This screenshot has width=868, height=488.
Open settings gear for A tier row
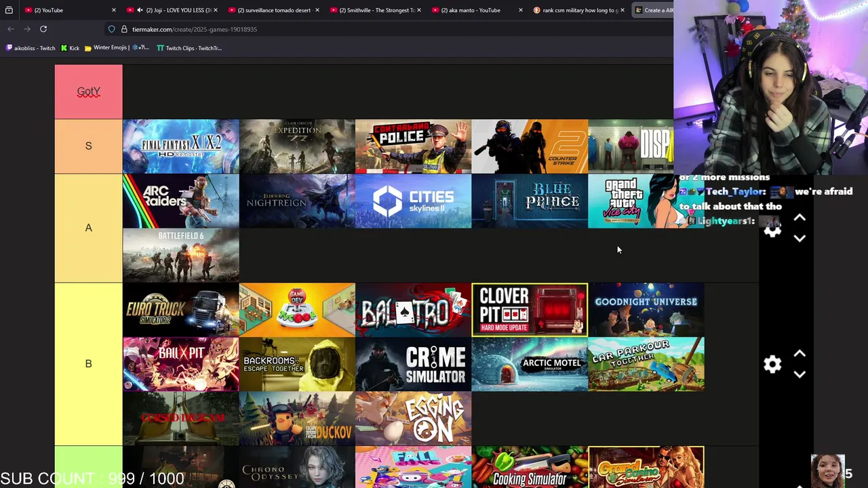(x=772, y=229)
